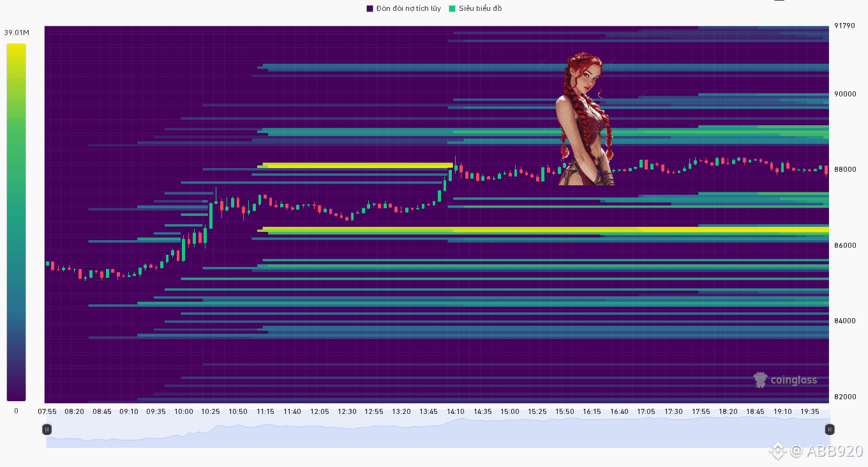The image size is (868, 467).
Task: Click the 17:30 time axis label
Action: (673, 412)
